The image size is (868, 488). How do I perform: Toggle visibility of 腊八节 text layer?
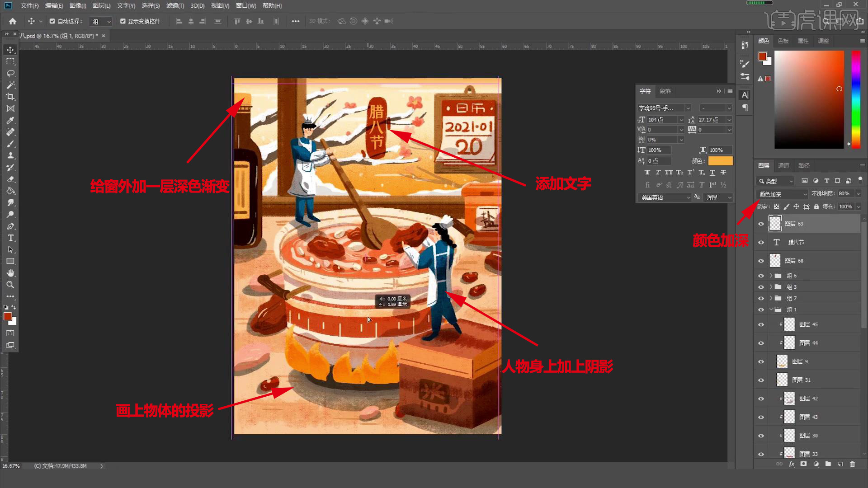click(x=761, y=242)
